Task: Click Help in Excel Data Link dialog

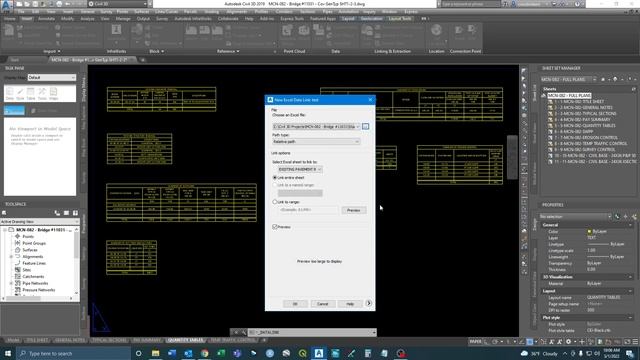Action: coord(350,304)
